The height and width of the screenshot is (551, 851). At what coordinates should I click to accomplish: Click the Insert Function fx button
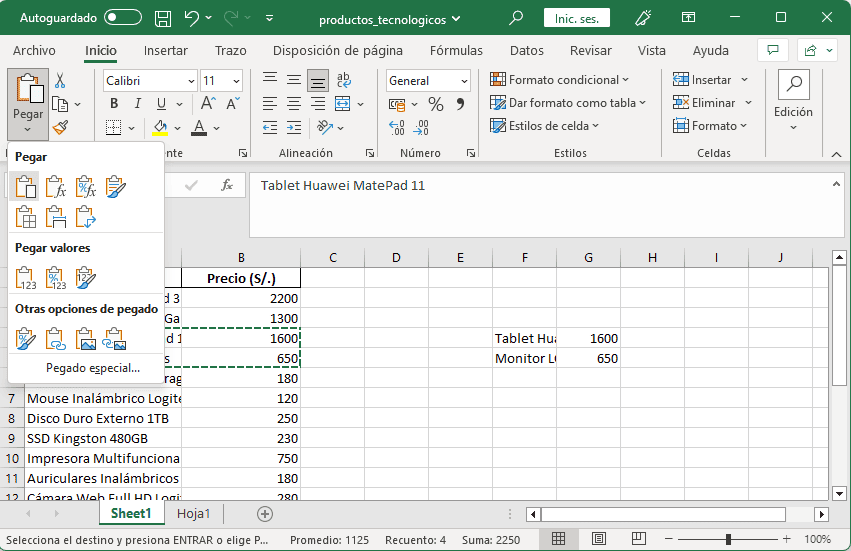tap(227, 185)
